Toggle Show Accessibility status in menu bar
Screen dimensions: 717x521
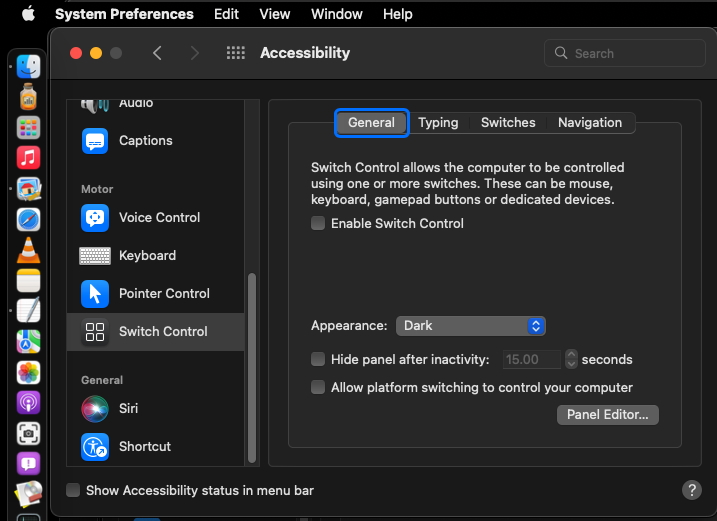tap(73, 490)
